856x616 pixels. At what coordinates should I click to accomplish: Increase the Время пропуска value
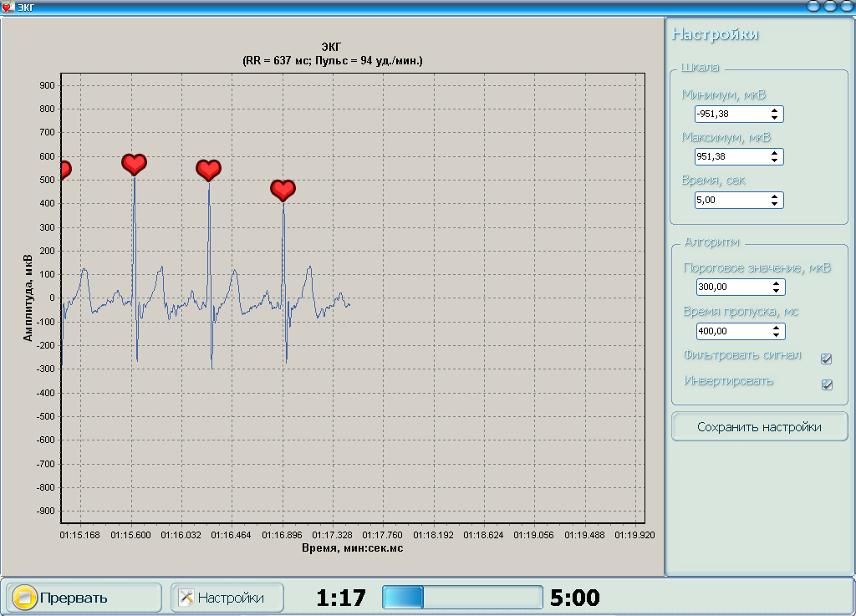[x=777, y=328]
